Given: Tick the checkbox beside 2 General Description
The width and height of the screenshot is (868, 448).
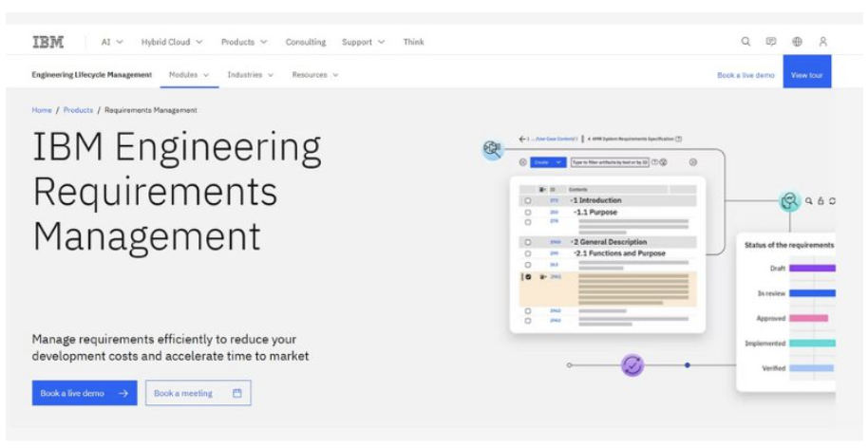Looking at the screenshot, I should pos(528,243).
